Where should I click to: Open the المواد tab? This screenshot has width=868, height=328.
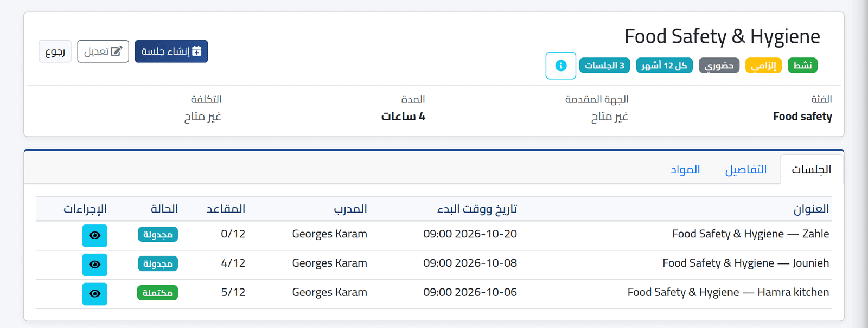click(685, 170)
